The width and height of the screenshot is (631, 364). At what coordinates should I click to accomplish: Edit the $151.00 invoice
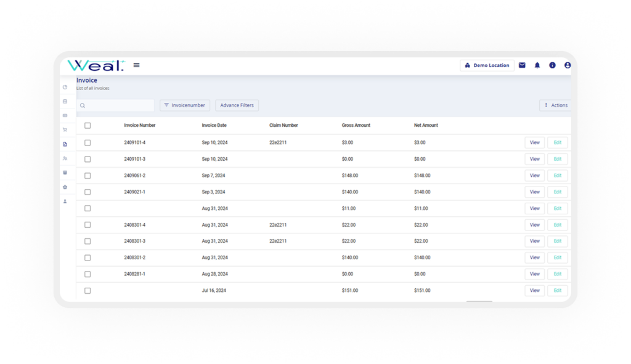[557, 291]
